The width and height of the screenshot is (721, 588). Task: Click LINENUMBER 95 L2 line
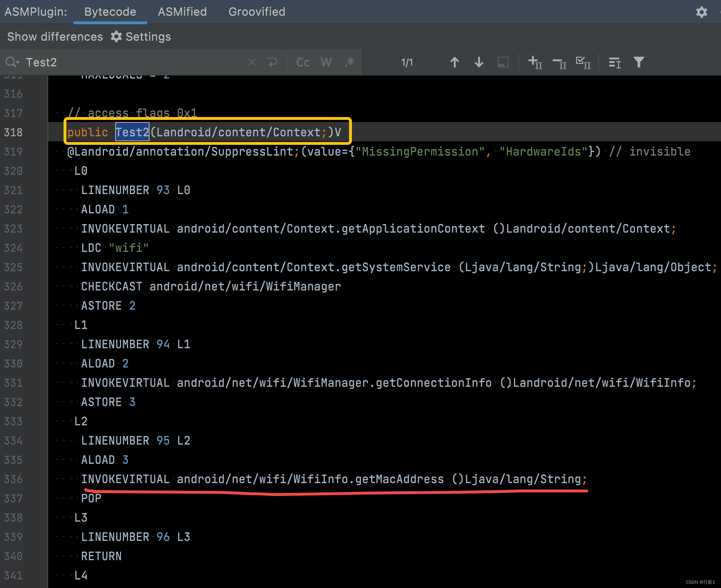coord(136,440)
